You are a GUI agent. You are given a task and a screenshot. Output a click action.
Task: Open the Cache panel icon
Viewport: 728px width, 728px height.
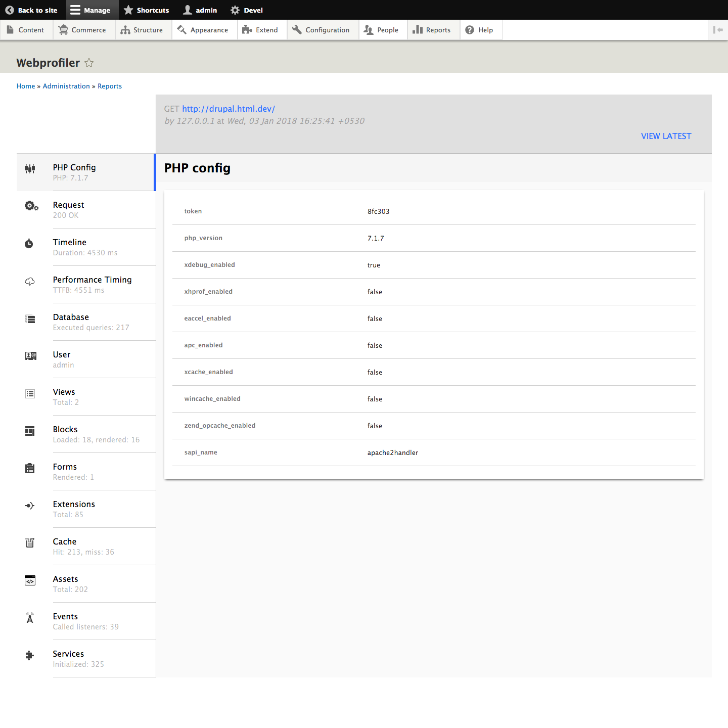tap(30, 543)
